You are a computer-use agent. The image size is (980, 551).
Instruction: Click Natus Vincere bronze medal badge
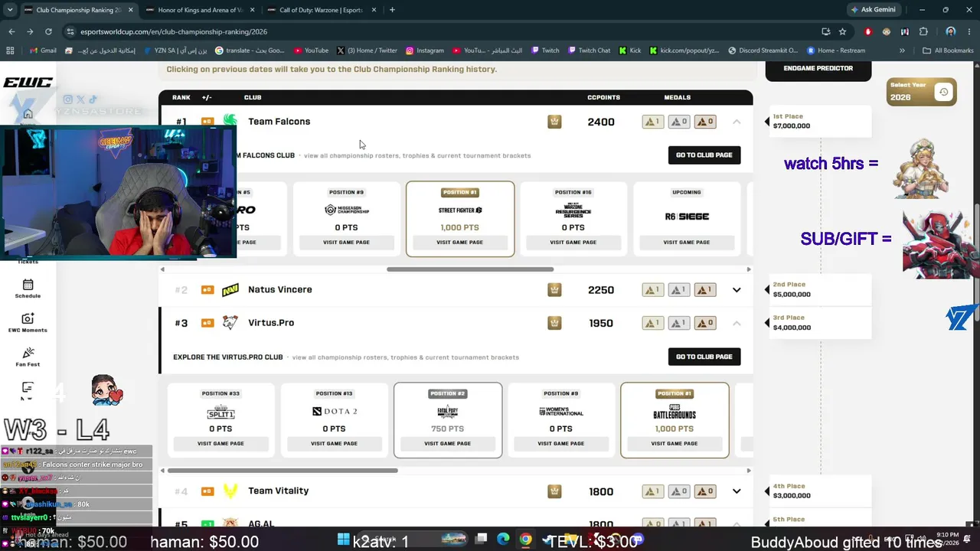705,290
